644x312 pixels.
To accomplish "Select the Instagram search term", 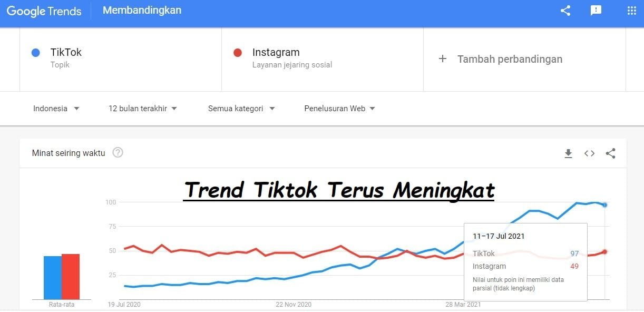I will [x=276, y=52].
